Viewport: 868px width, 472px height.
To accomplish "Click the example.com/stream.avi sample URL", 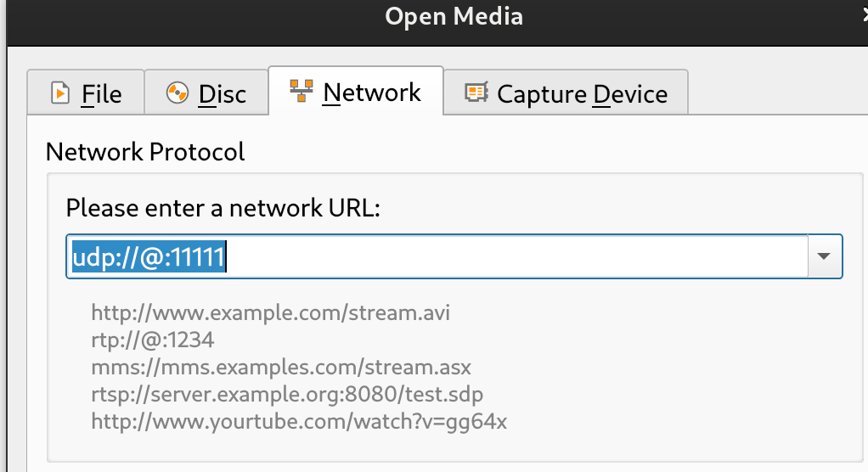I will [x=271, y=312].
